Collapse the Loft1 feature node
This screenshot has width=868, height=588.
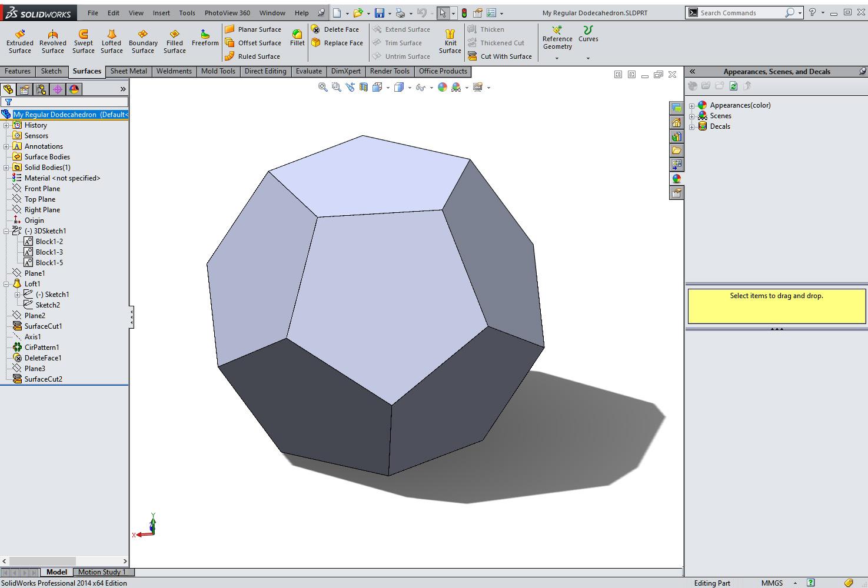coord(6,284)
